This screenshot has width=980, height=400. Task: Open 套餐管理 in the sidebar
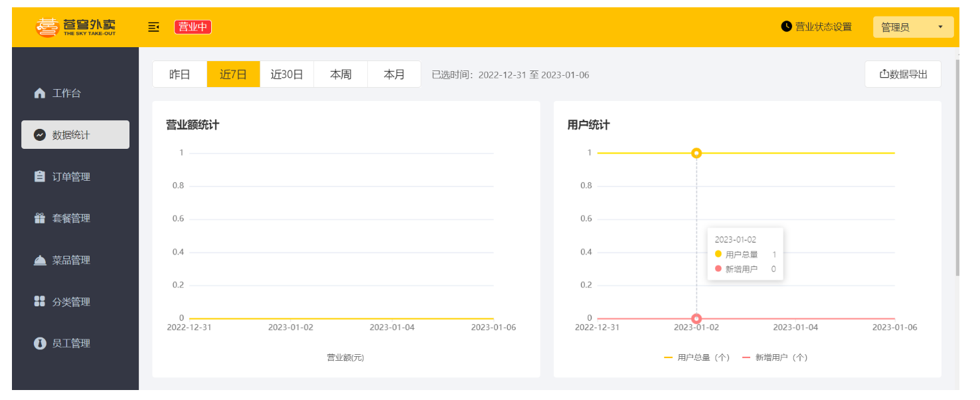tap(75, 218)
